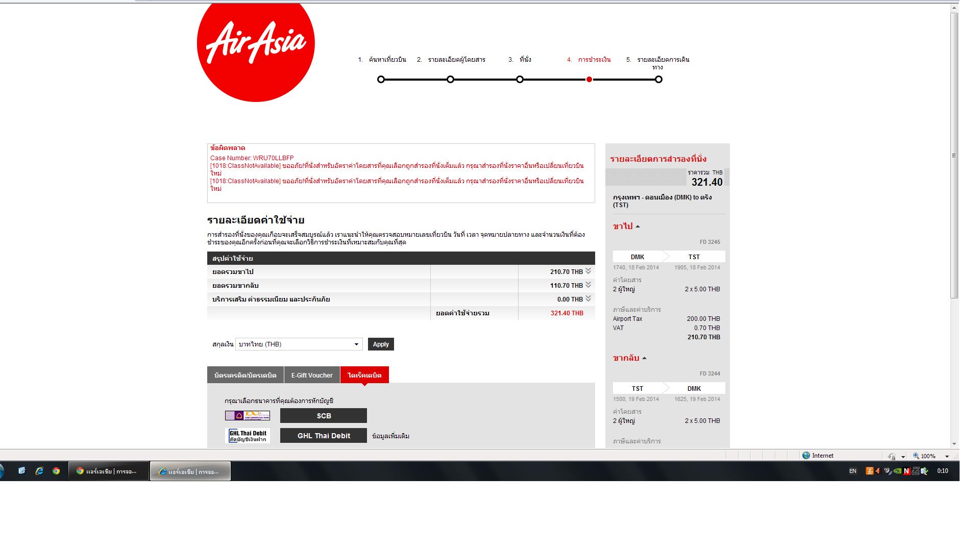
Task: Open Chrome from quick launch
Action: point(56,471)
